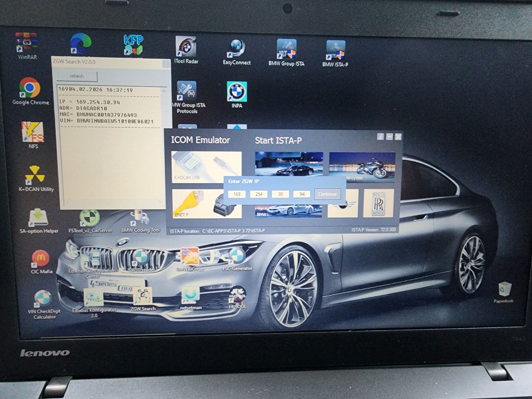Open BMW ISTA-P desktop shortcut

tap(335, 54)
